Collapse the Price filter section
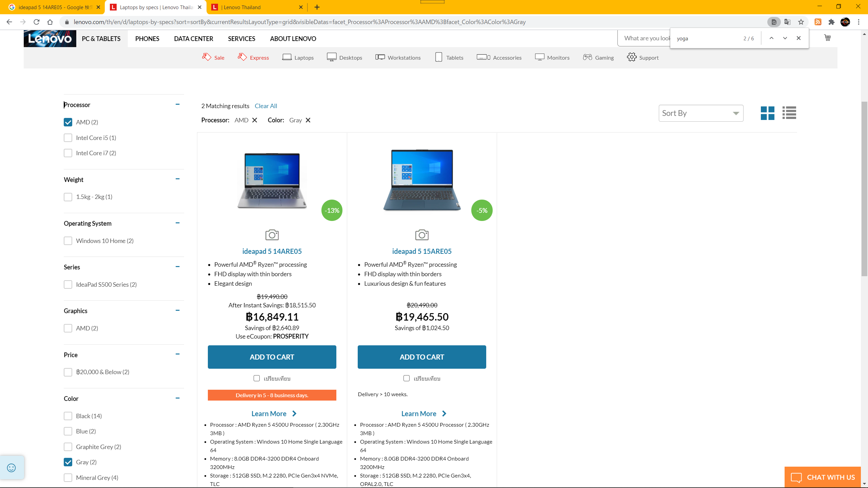Screen dimensions: 868x488 pyautogui.click(x=177, y=354)
